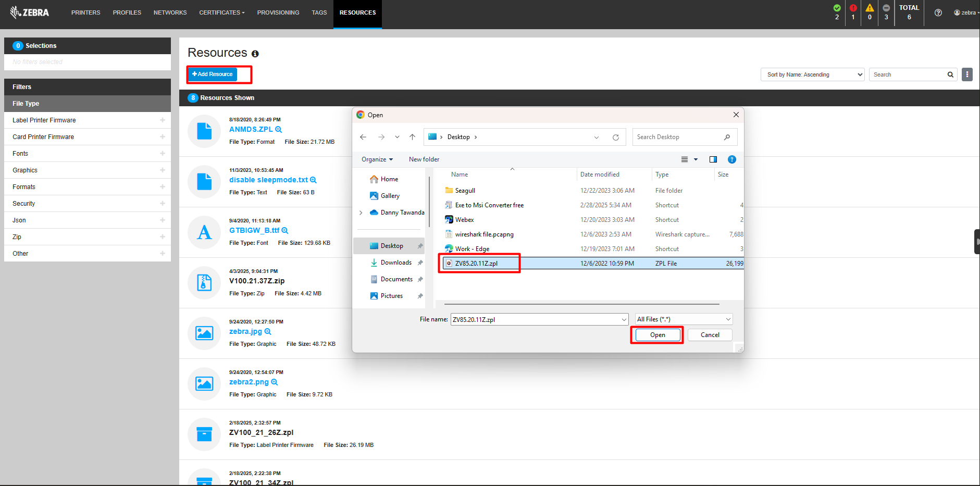Click Cancel button in file dialog
Viewport: 980px width, 486px height.
[710, 335]
